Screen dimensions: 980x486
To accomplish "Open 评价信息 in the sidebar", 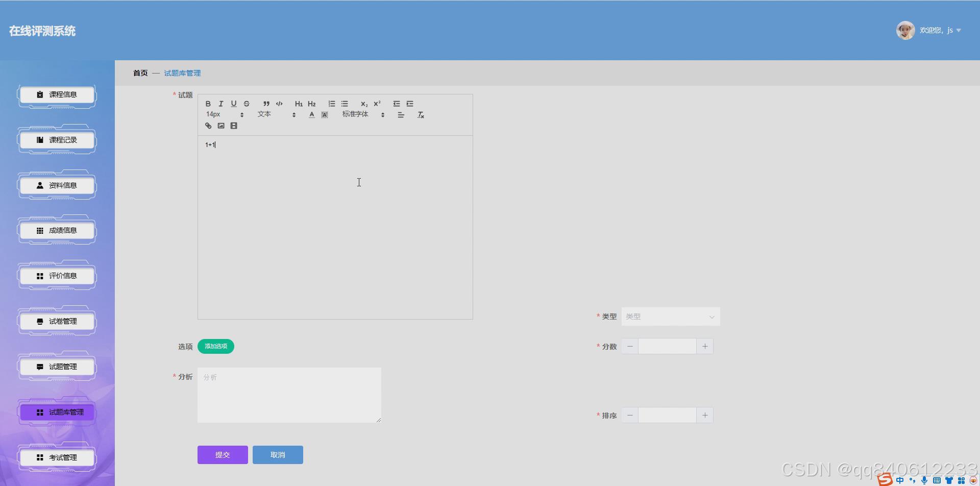I will (57, 276).
